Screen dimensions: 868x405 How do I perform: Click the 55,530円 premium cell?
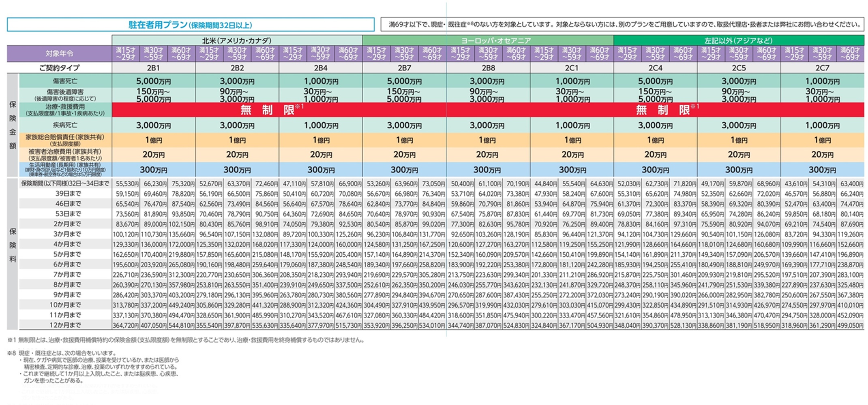pos(126,184)
